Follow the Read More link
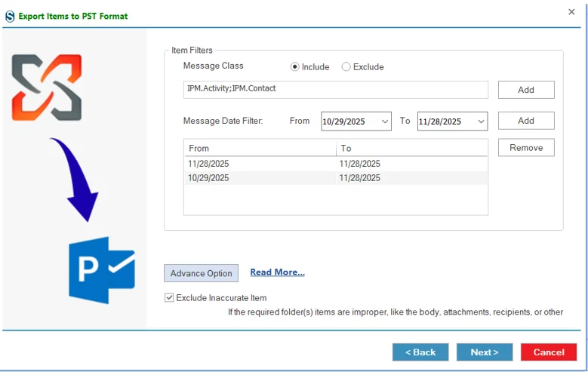The image size is (588, 372). coord(278,272)
